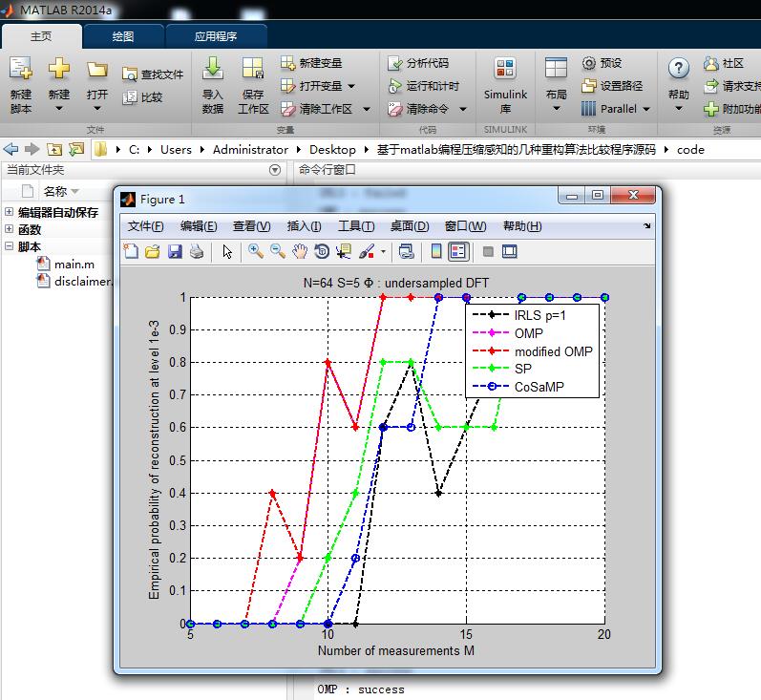Screen dimensions: 761x700
Task: Click 分析代码 analyze code
Action: 418,63
